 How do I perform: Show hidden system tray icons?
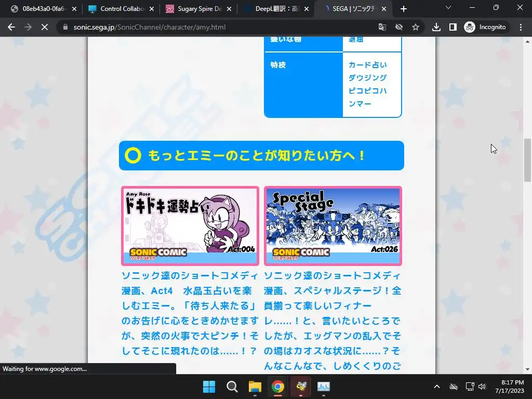tap(437, 387)
